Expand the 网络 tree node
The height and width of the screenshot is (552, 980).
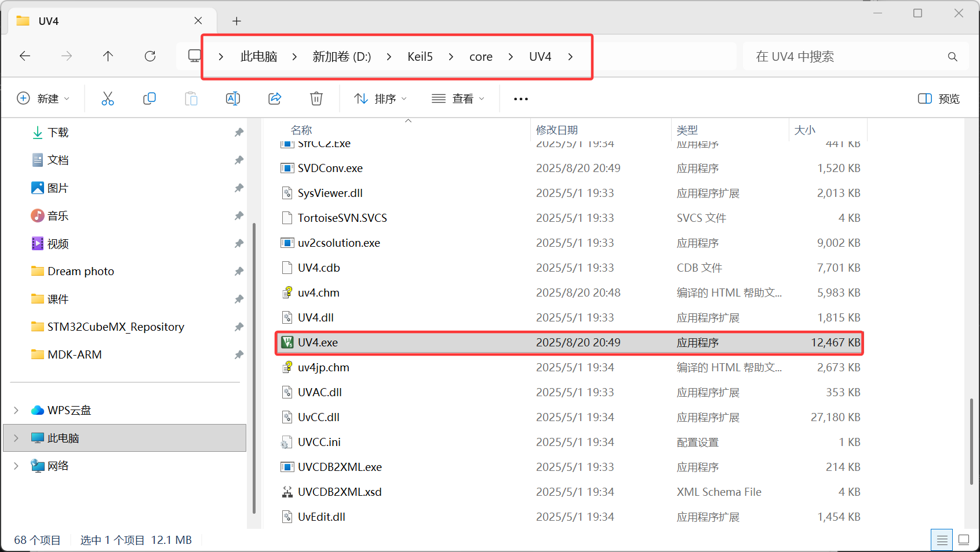pyautogui.click(x=16, y=466)
